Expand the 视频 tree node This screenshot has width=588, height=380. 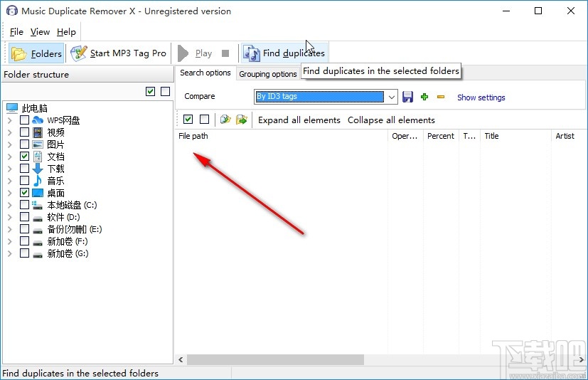[10, 132]
